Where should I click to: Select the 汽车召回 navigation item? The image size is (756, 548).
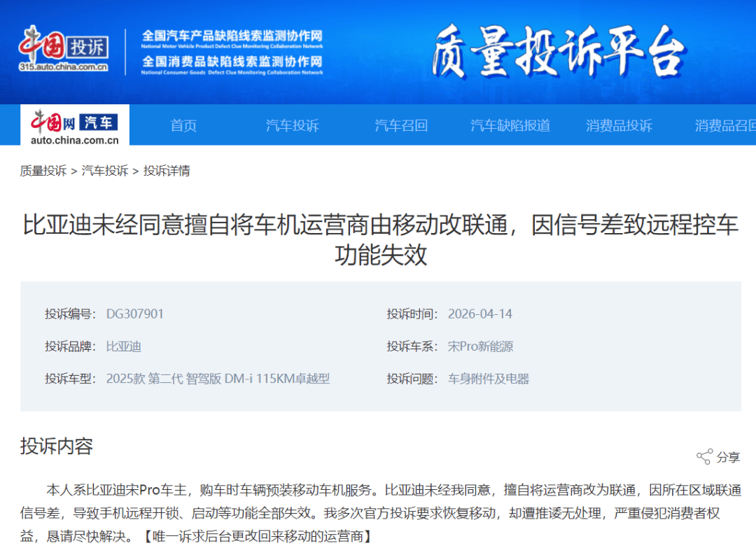point(401,125)
